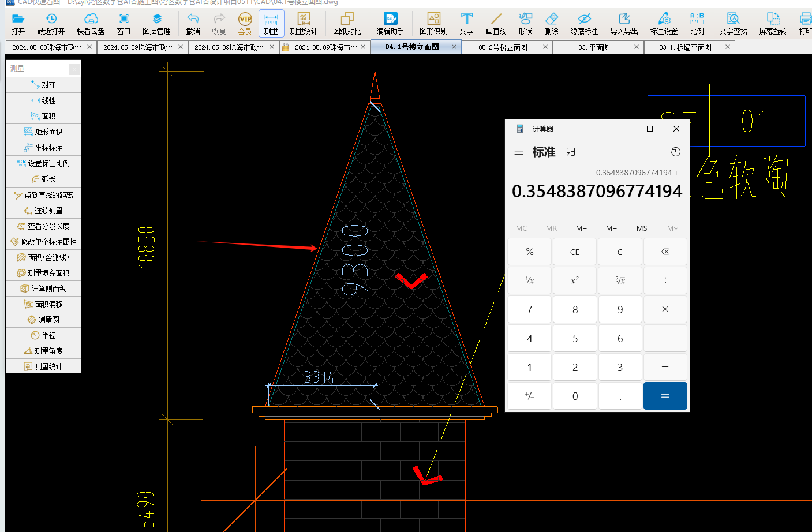812x532 pixels.
Task: Click the calculator divide key
Action: coord(665,280)
